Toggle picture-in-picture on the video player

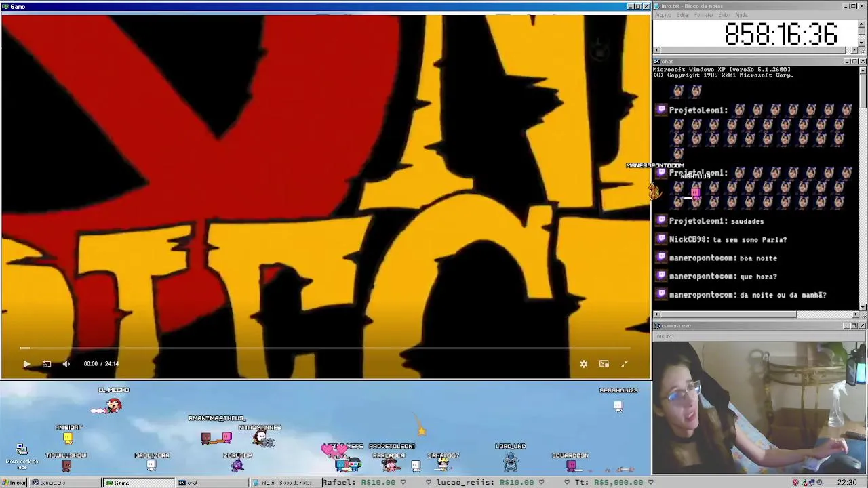pos(604,364)
